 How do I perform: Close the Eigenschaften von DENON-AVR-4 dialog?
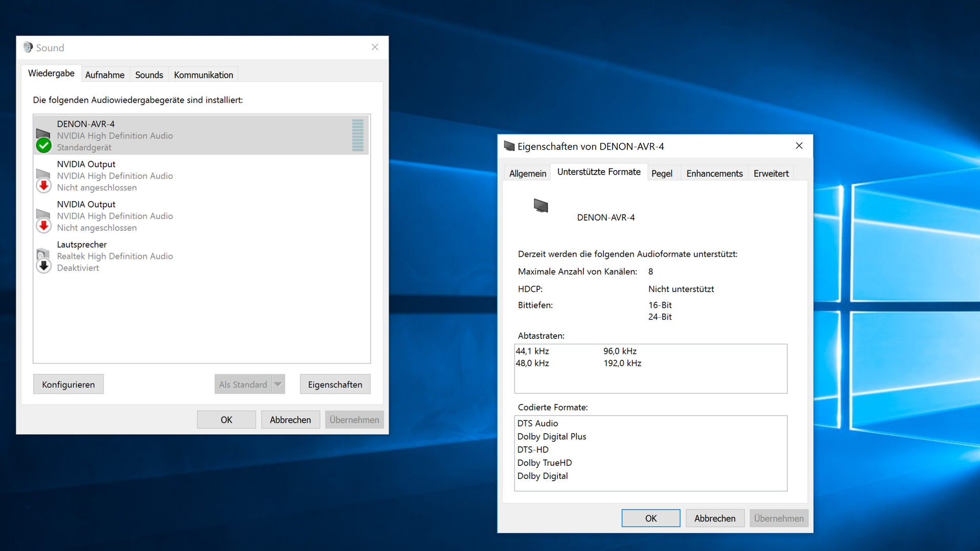(x=799, y=146)
